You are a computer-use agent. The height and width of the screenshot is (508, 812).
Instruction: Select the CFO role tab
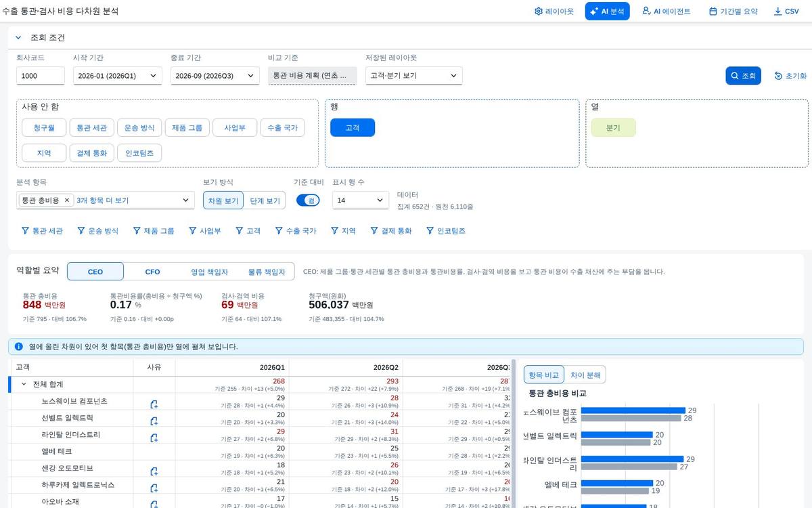tap(152, 272)
